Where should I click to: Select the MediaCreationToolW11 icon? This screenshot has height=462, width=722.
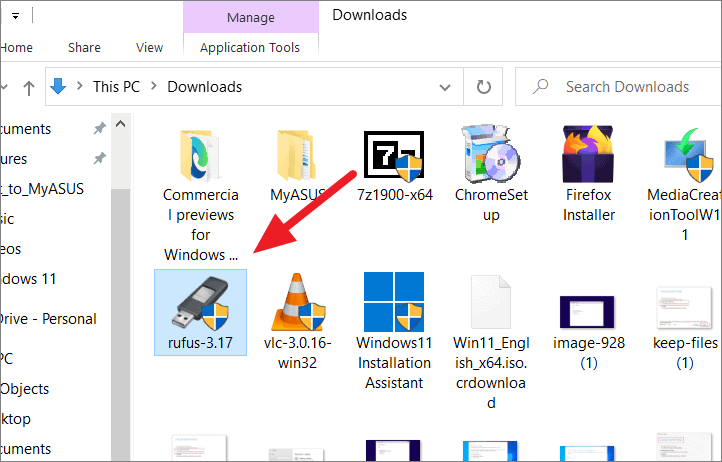(x=688, y=155)
